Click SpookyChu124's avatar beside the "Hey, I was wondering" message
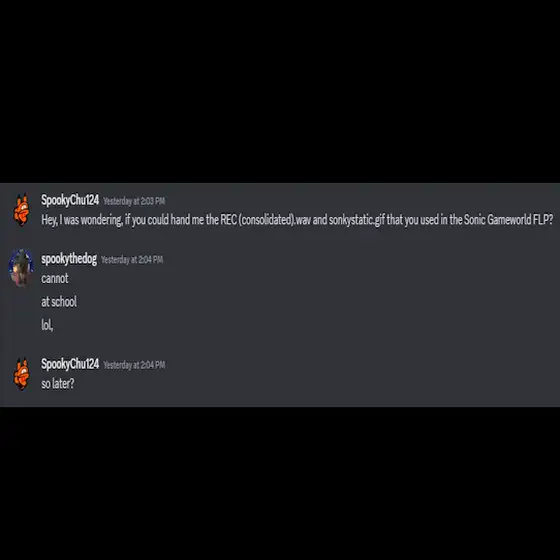Image resolution: width=560 pixels, height=560 pixels. pyautogui.click(x=21, y=210)
